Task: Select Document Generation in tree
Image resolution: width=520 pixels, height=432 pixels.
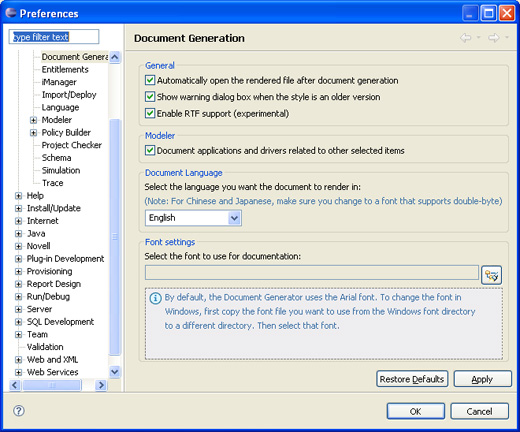Action: (x=75, y=57)
